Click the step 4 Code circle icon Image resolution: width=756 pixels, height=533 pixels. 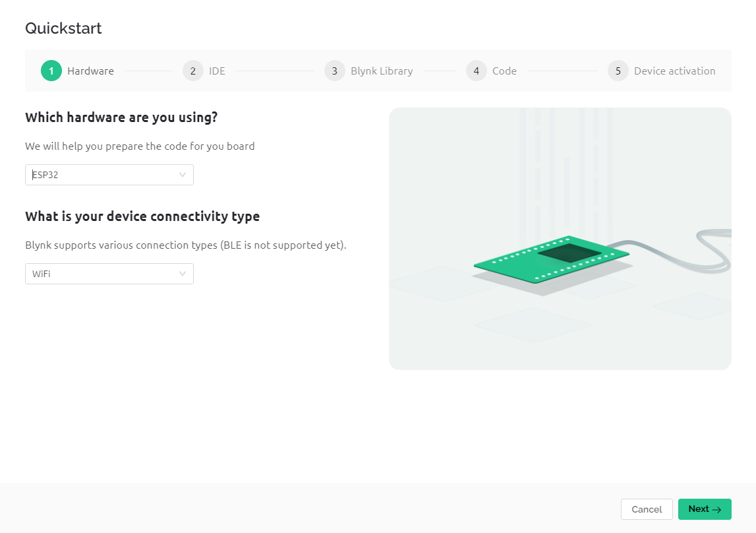pos(476,71)
